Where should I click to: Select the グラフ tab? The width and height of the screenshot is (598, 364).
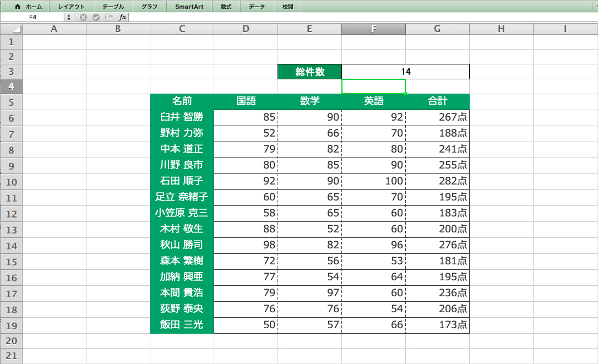[x=150, y=7]
